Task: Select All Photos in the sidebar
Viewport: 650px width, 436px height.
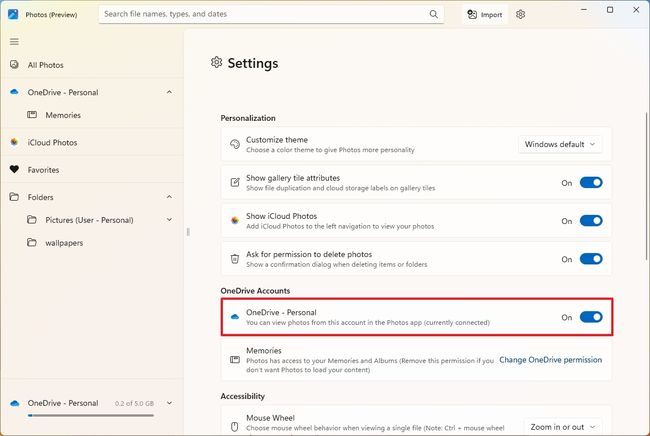Action: pos(46,65)
